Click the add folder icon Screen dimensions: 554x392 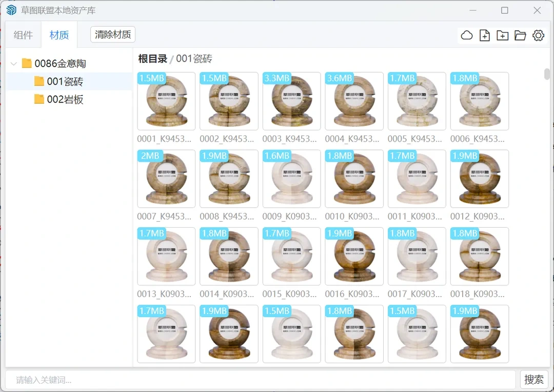502,35
